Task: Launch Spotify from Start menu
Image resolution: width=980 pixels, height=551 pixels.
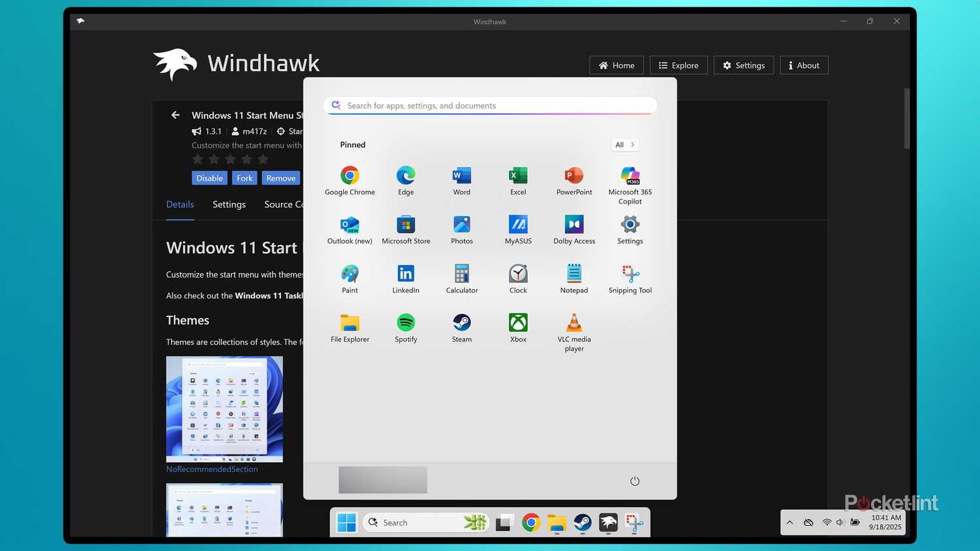Action: [x=406, y=328]
